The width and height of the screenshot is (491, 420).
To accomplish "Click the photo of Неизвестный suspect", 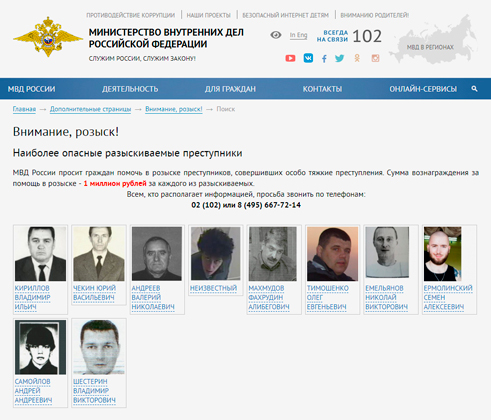I will [215, 253].
